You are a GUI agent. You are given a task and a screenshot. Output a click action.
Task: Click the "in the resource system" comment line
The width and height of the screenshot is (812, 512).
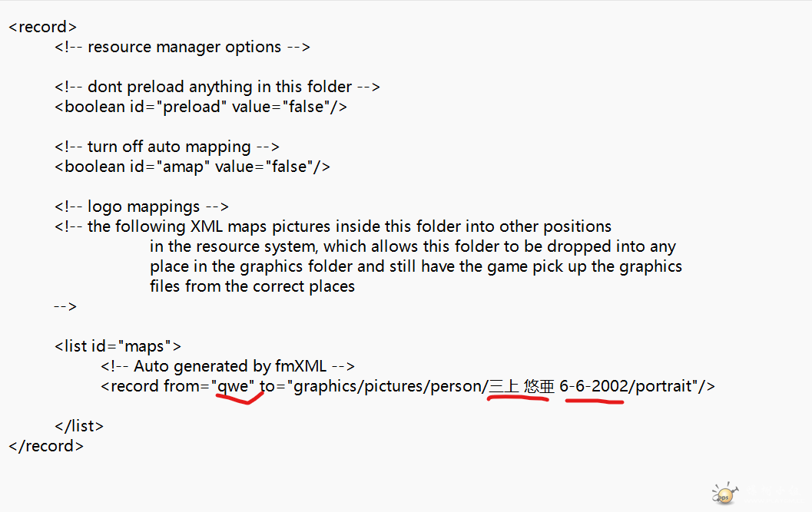pos(413,246)
